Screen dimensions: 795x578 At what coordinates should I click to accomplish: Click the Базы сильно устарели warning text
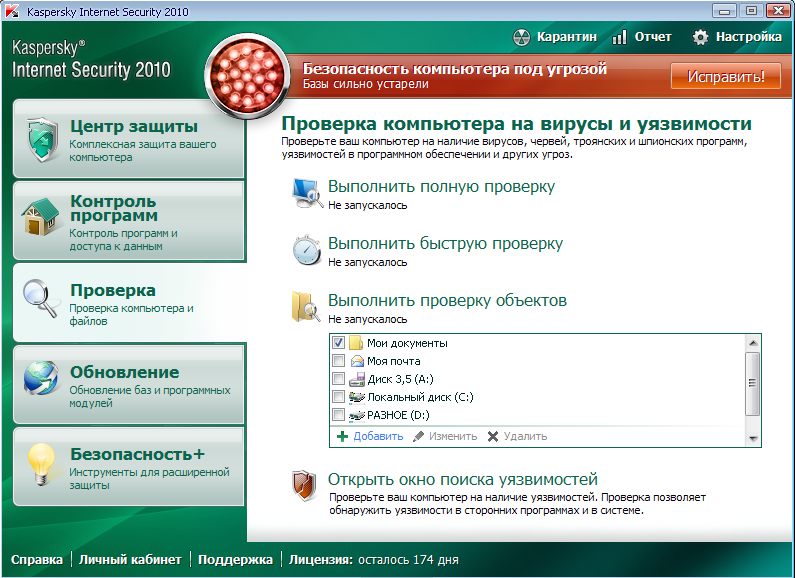point(366,84)
